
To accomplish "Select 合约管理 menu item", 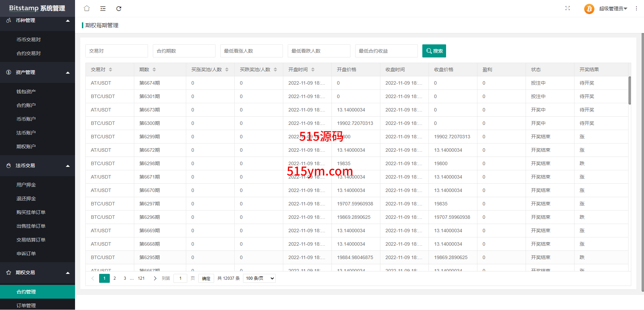I will [26, 292].
